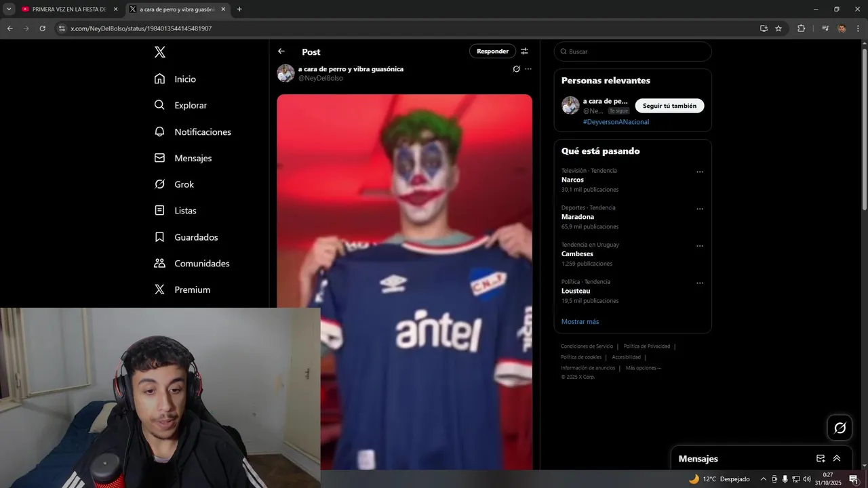
Task: Click the page vertical scrollbar
Action: pyautogui.click(x=864, y=129)
